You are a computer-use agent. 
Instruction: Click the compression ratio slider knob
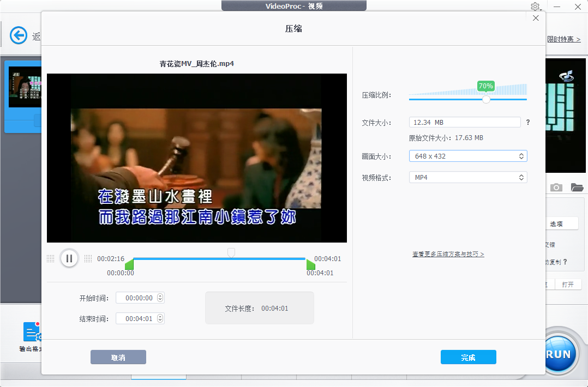[486, 99]
